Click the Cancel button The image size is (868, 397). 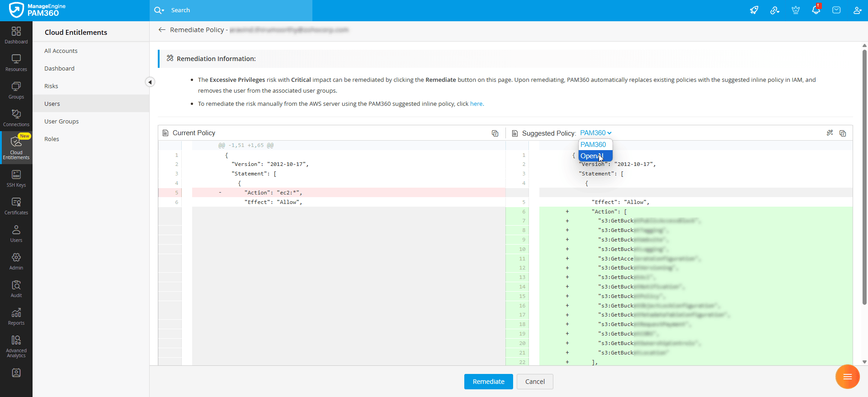[x=535, y=382]
